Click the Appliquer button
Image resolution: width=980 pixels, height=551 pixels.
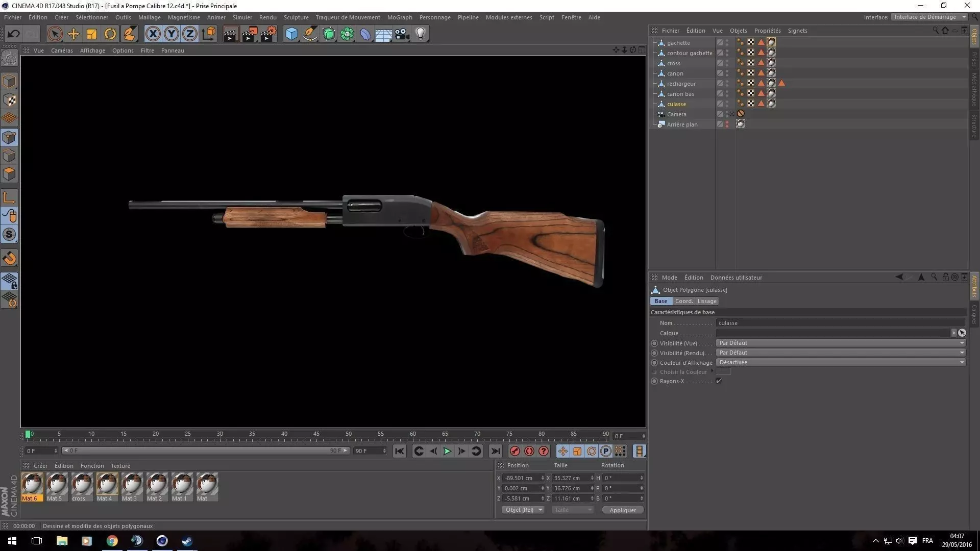[x=622, y=510]
